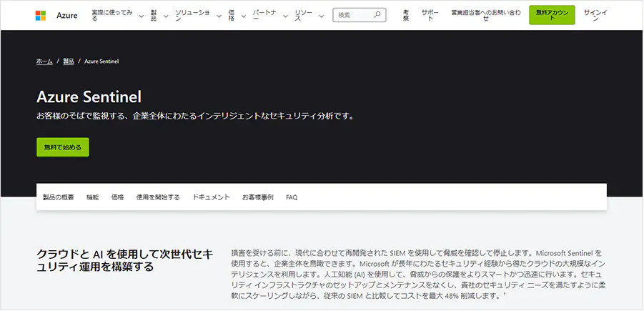
Task: Open the 考察 link in header
Action: pyautogui.click(x=406, y=16)
